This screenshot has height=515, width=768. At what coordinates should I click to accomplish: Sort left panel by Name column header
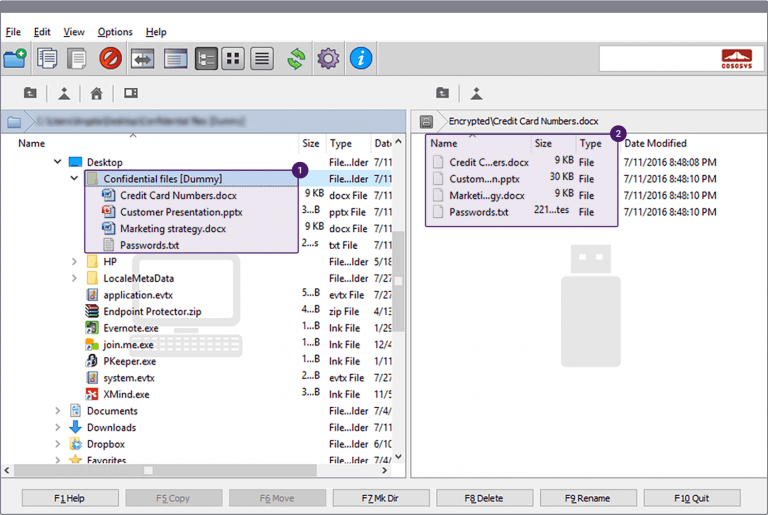[32, 144]
